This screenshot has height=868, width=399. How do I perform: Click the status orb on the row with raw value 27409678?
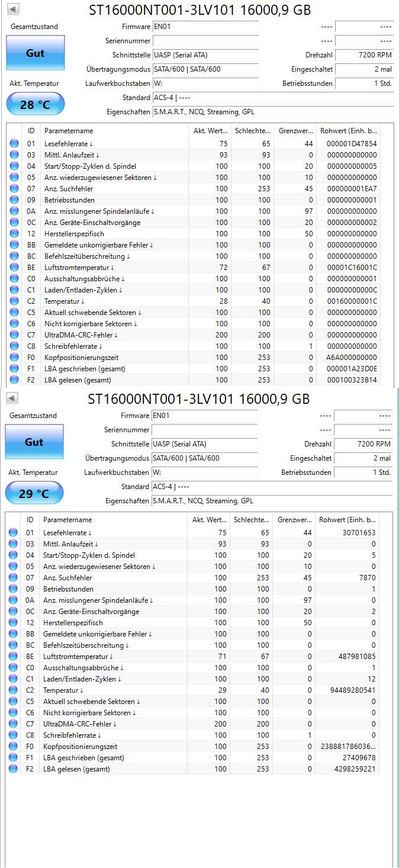click(x=13, y=758)
